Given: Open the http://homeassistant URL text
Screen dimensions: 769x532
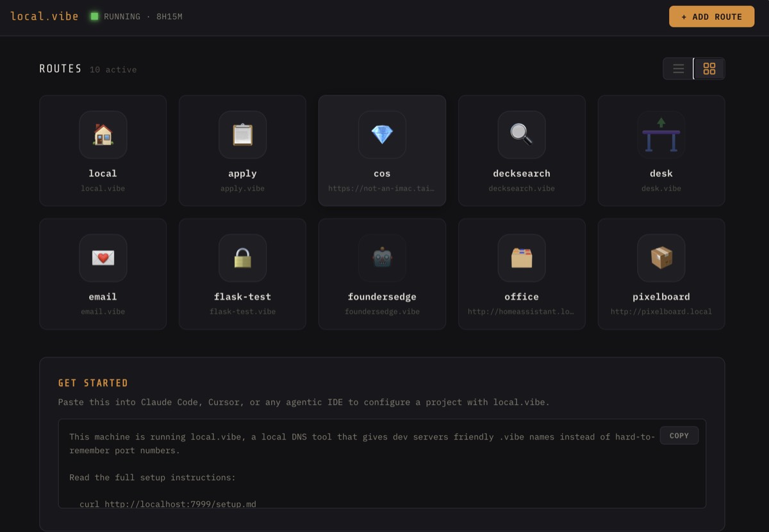Looking at the screenshot, I should click(522, 312).
